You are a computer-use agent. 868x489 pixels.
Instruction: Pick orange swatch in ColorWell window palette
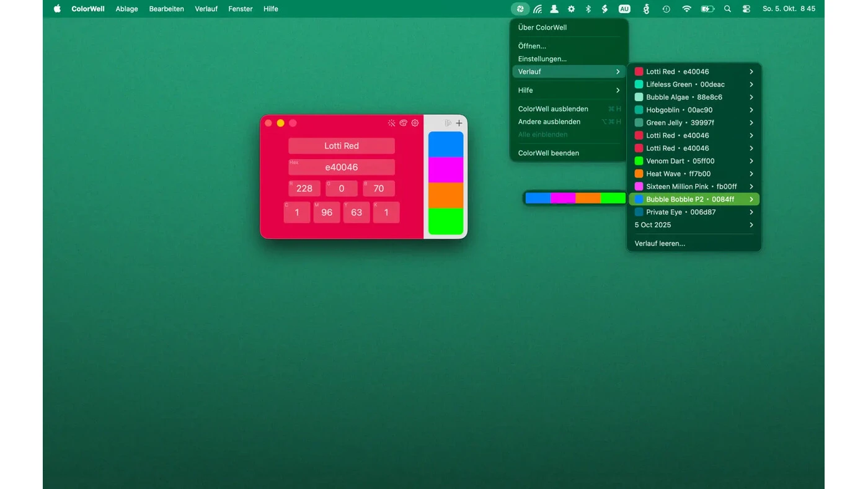pos(446,195)
